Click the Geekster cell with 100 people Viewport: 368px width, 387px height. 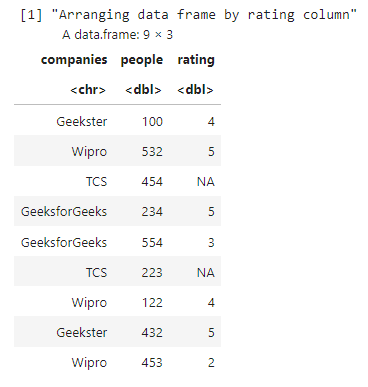click(82, 121)
